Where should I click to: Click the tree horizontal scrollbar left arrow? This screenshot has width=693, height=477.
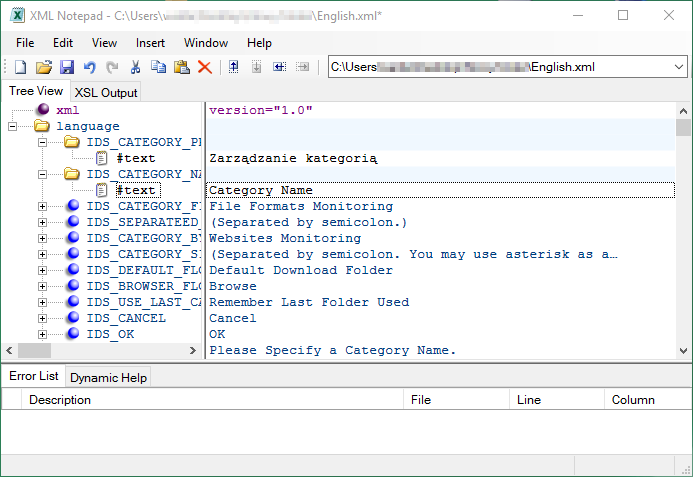pyautogui.click(x=9, y=351)
